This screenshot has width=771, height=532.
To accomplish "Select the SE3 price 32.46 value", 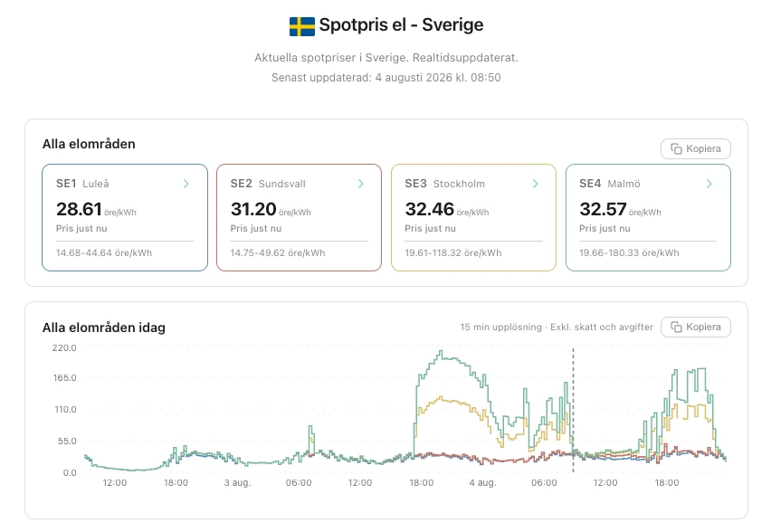I will (x=429, y=209).
